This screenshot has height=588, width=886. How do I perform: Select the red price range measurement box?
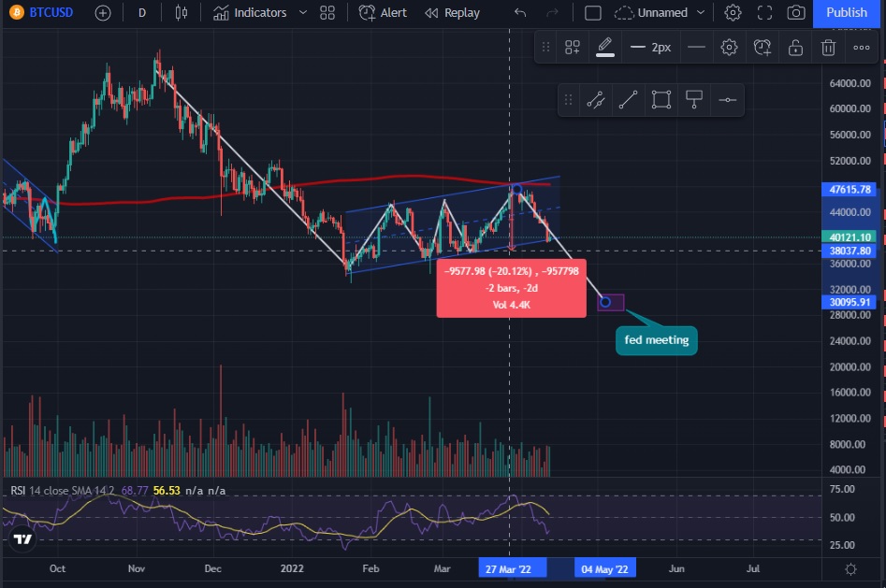point(512,288)
